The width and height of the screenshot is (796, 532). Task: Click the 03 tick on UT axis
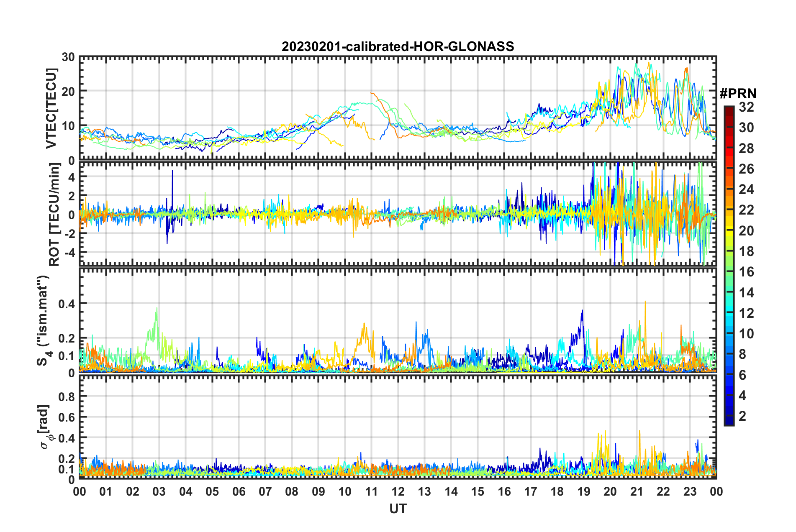[x=159, y=491]
